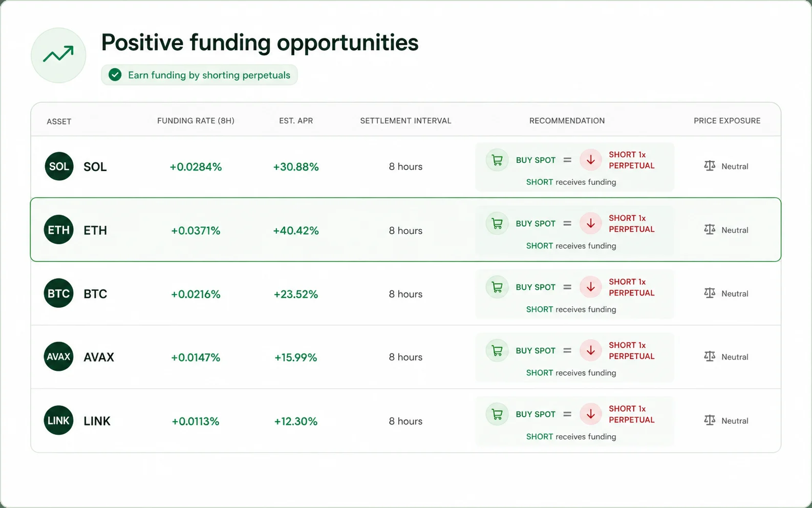Screen dimensions: 812x508
Task: Click the red down-arrow icon in LINK row
Action: (591, 414)
